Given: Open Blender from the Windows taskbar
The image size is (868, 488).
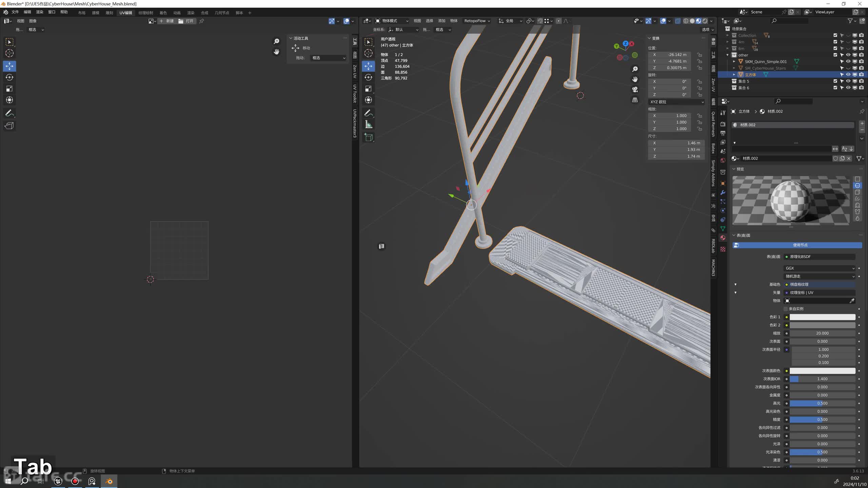Looking at the screenshot, I should [x=109, y=481].
